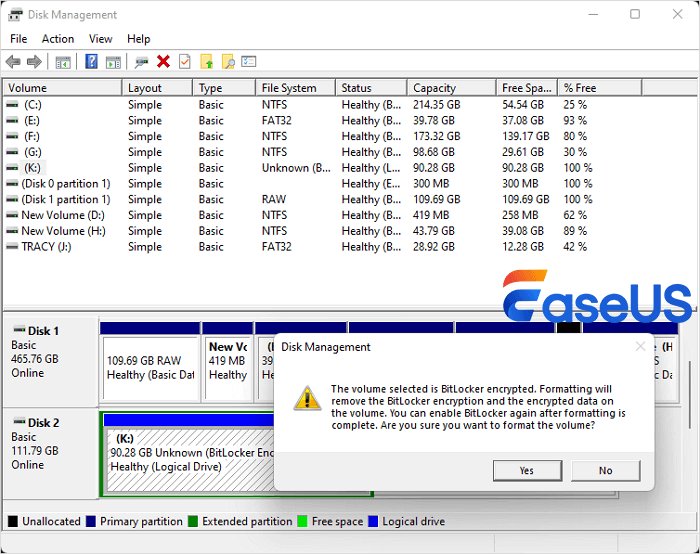Click the red X Delete toolbar icon
This screenshot has width=700, height=554.
click(163, 62)
